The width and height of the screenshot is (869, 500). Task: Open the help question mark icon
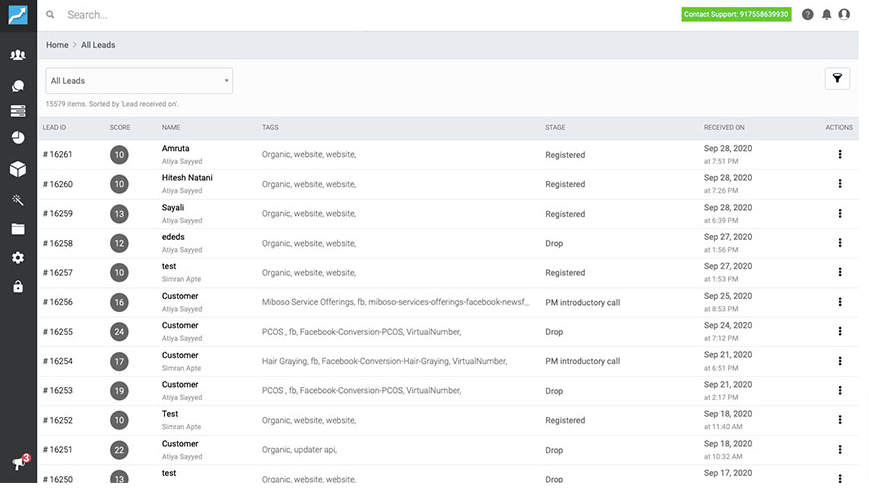808,15
